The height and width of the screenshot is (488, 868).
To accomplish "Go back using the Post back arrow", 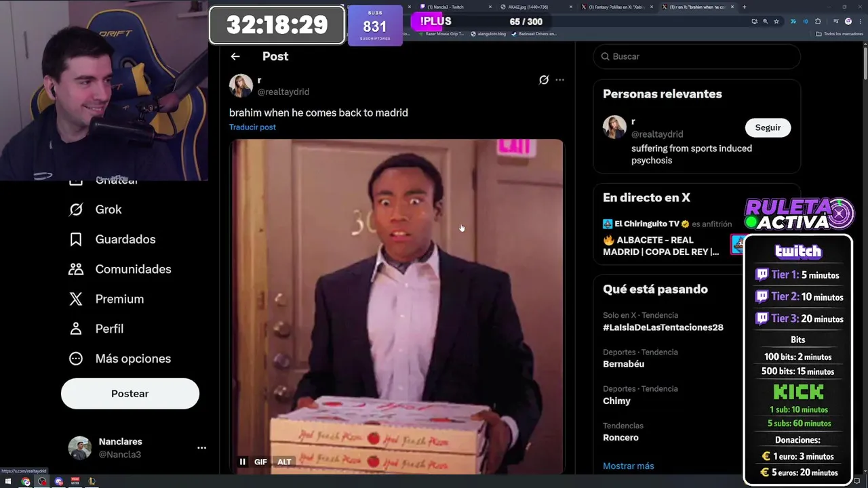I will coord(235,57).
